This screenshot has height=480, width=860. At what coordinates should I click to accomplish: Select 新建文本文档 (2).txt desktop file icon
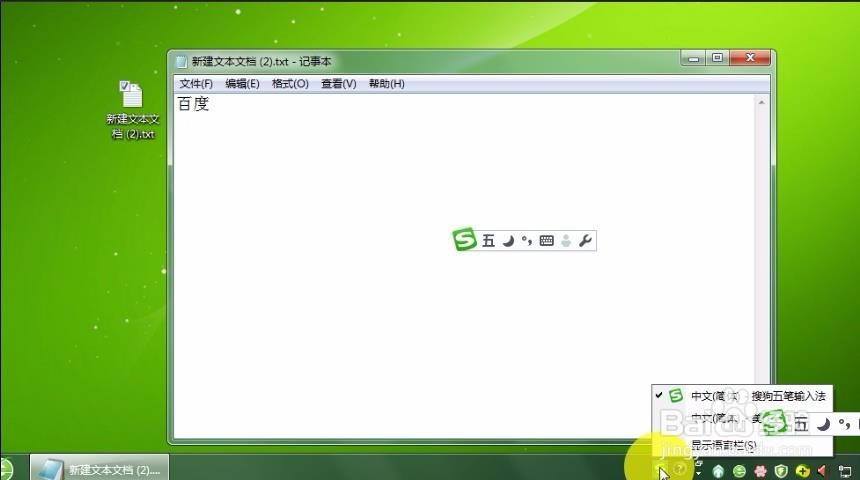132,110
